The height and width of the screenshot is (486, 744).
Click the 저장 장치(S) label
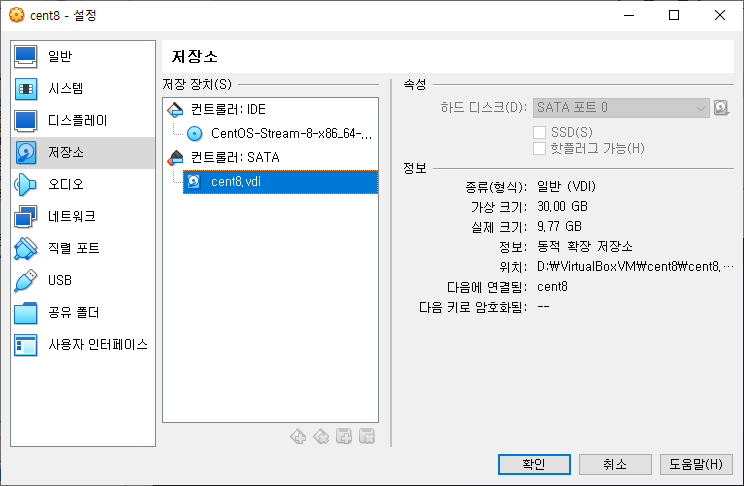[197, 84]
